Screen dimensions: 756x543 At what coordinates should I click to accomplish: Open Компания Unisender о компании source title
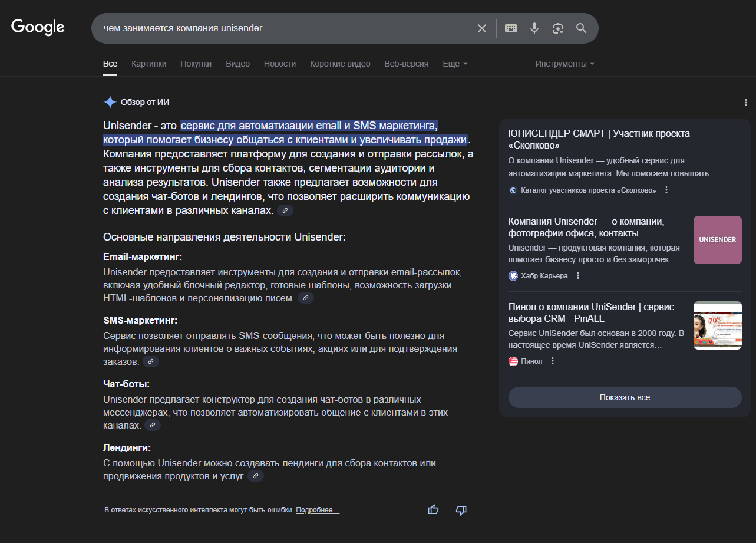tap(586, 227)
